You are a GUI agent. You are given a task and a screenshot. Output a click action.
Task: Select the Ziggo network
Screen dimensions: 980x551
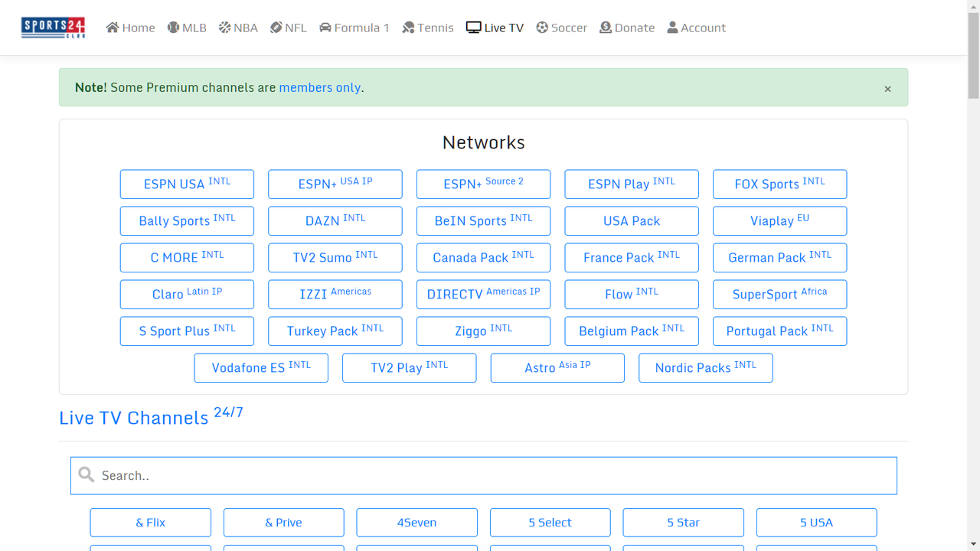483,331
